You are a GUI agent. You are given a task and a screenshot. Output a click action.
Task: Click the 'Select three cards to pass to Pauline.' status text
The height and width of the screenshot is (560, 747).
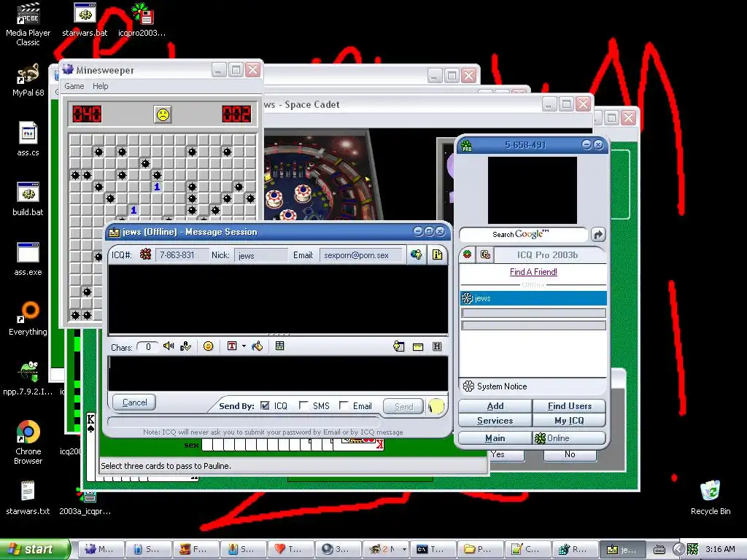click(x=166, y=466)
